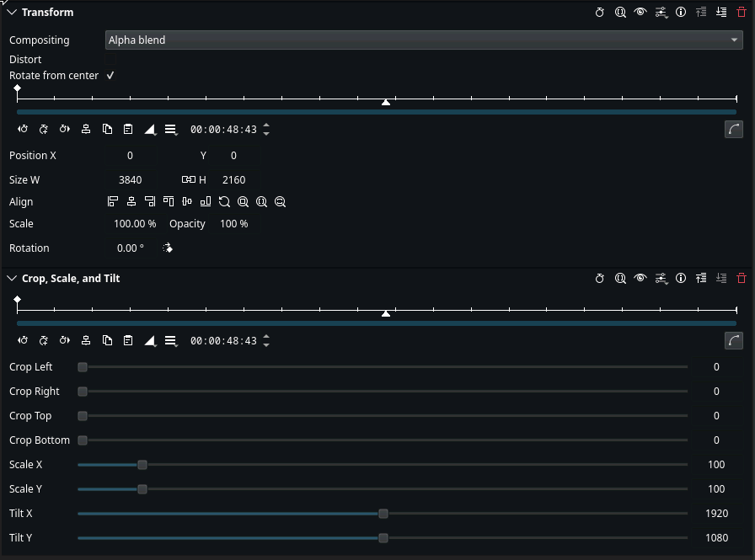Click zoom-brackets icon in Transform header
This screenshot has width=755, height=560.
[x=620, y=13]
